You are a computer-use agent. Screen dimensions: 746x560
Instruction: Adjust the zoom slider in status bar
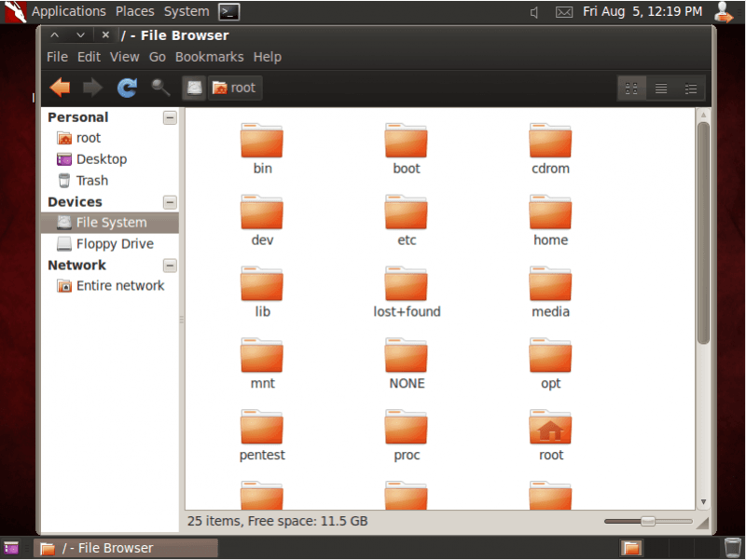pyautogui.click(x=648, y=522)
